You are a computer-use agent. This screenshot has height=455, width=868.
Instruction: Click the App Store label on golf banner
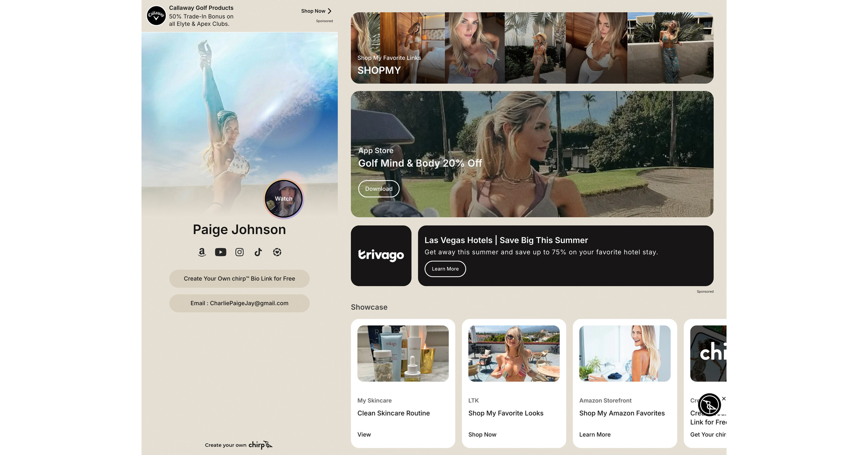(x=376, y=150)
